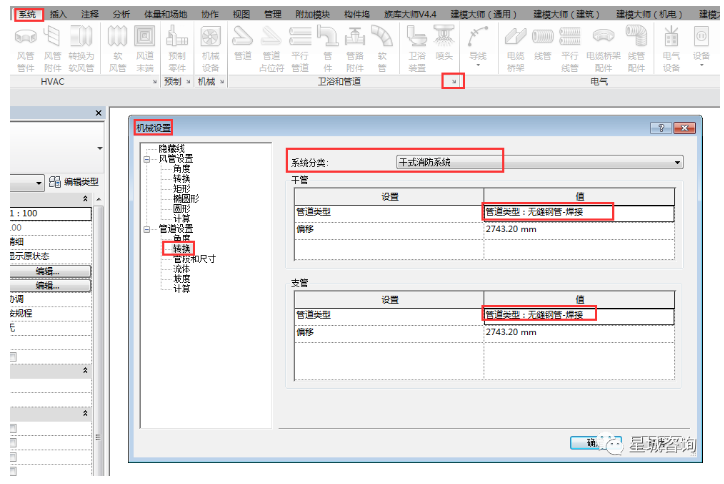Select the 电缆桥架配件 cable tray fitting tool
Image resolution: width=724 pixels, height=484 pixels.
pos(603,49)
